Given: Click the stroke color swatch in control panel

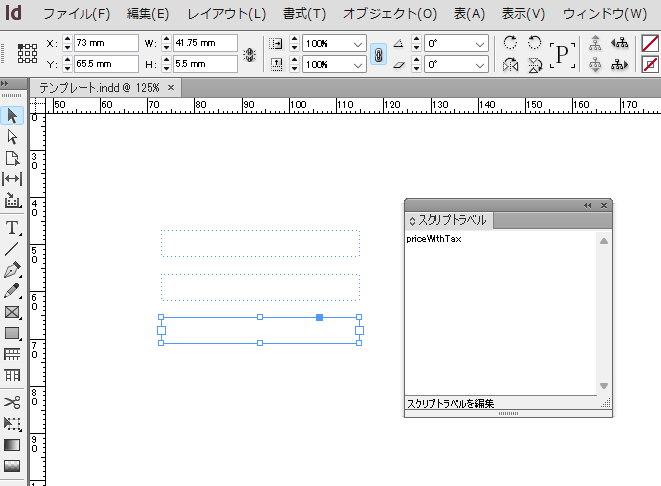Looking at the screenshot, I should [649, 64].
